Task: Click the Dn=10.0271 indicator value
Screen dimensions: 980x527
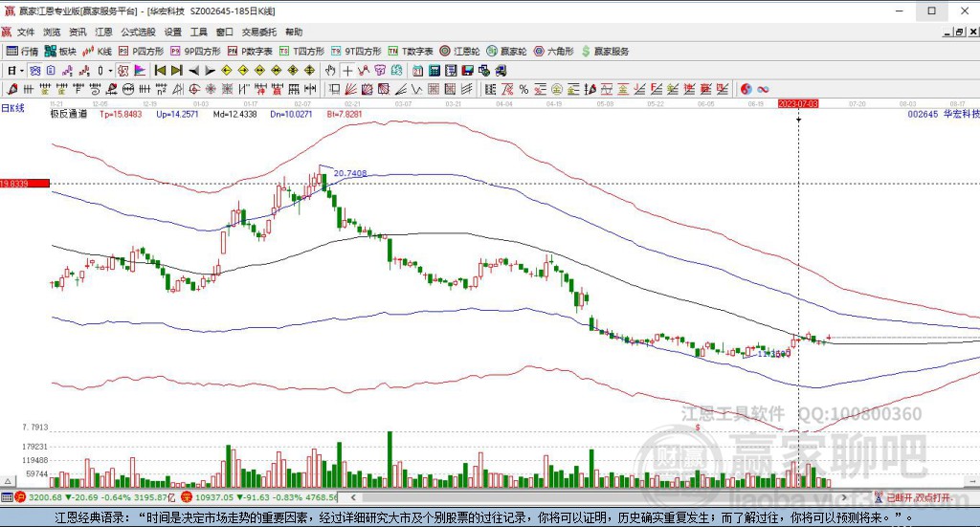Action: pyautogui.click(x=291, y=114)
